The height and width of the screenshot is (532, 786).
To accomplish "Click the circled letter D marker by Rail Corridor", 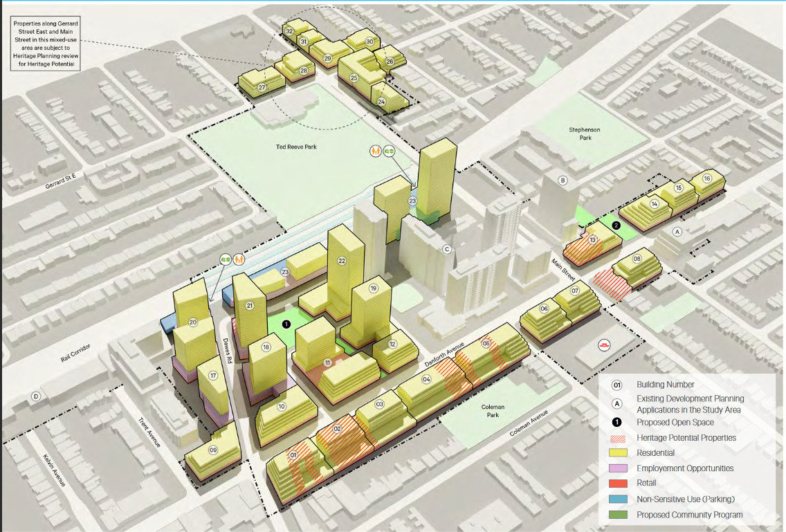I will pos(36,396).
